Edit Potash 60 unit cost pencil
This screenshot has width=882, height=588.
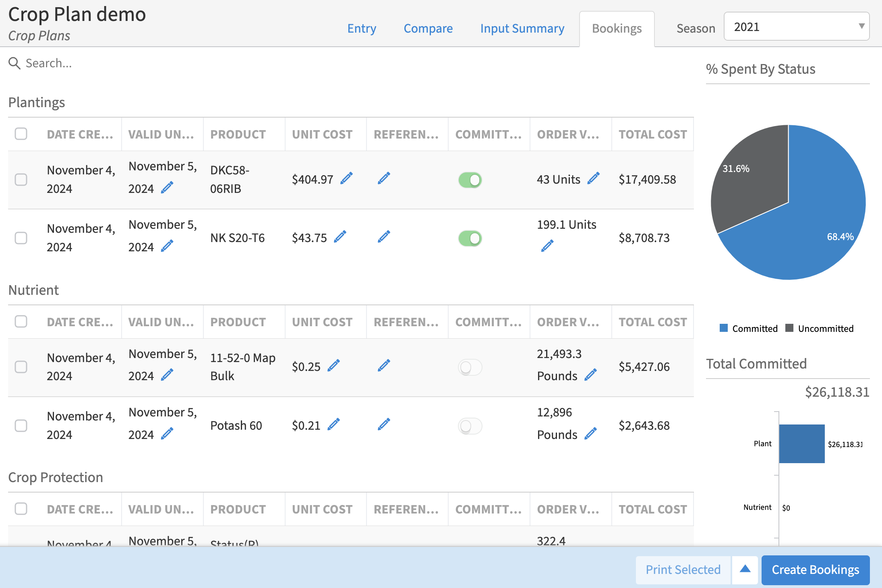point(333,424)
